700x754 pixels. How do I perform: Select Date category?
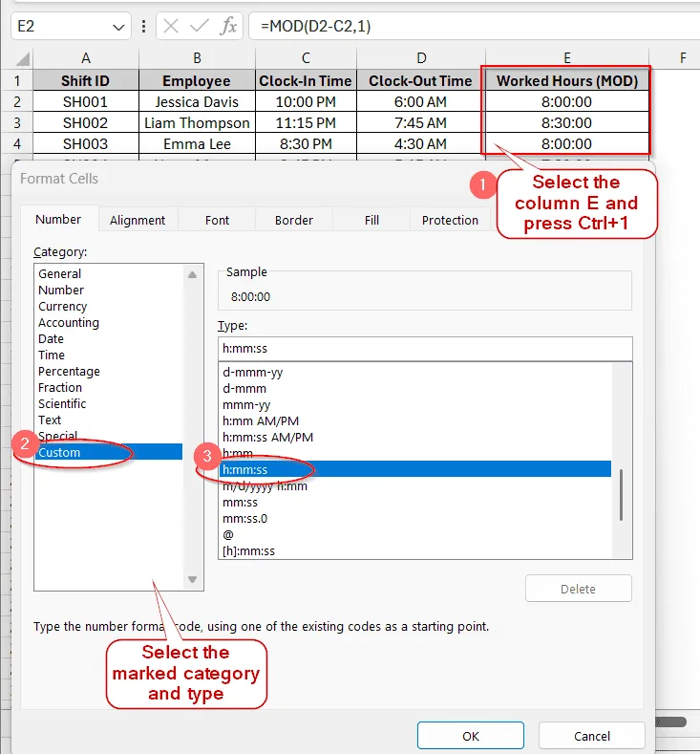point(110,339)
